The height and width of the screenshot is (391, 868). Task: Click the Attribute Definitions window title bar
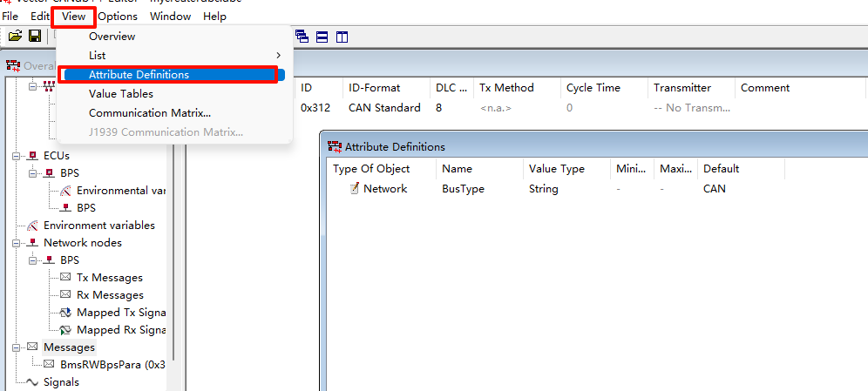(x=594, y=146)
